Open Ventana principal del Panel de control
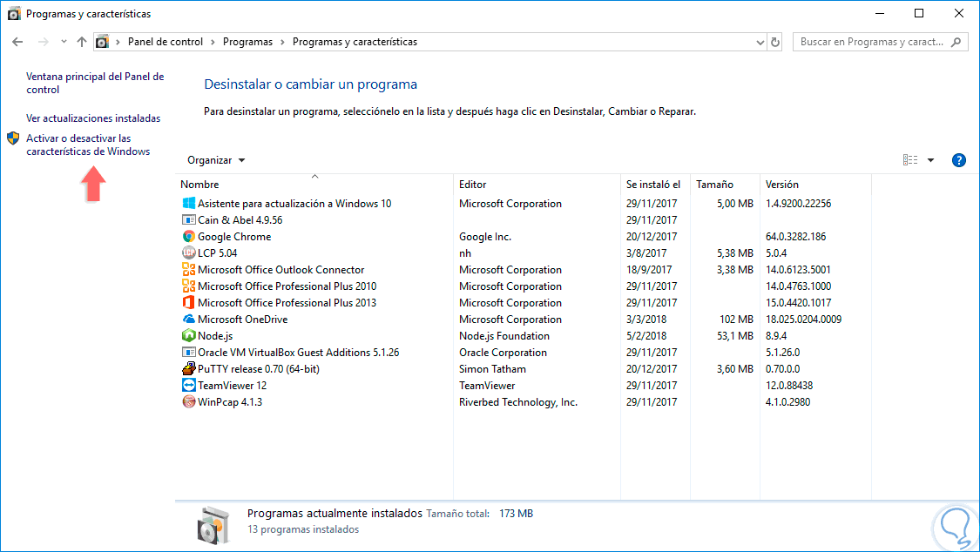Screen dimensions: 980x552 pyautogui.click(x=95, y=83)
